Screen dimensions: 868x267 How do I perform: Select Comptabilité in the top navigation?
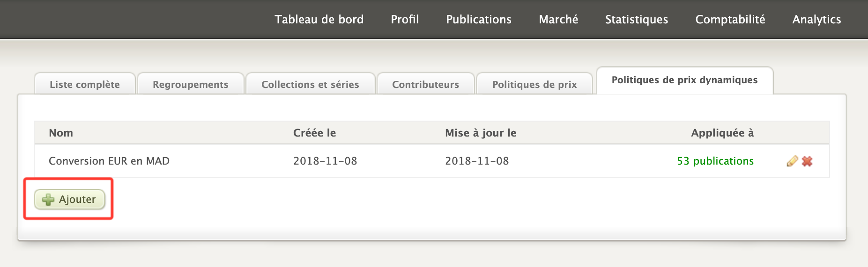[x=730, y=20]
